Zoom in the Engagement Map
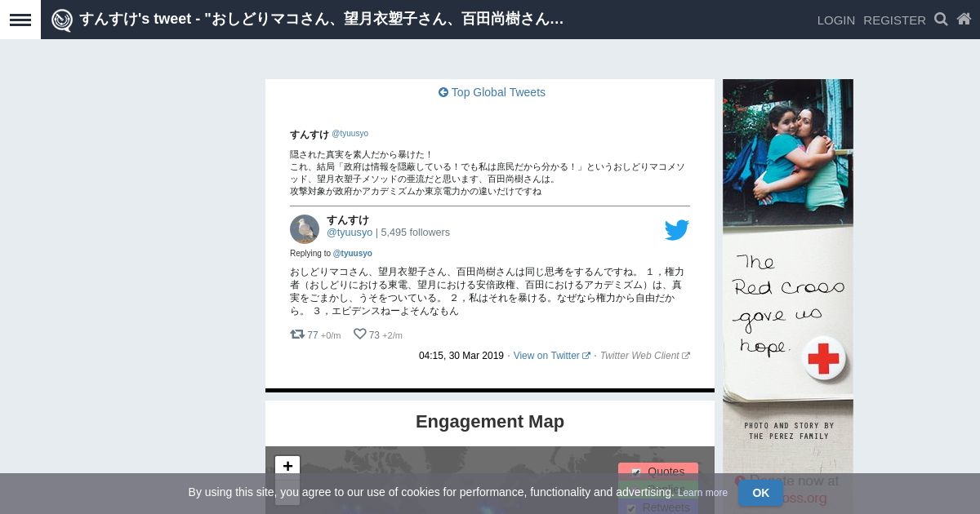The height and width of the screenshot is (514, 980). (x=287, y=466)
